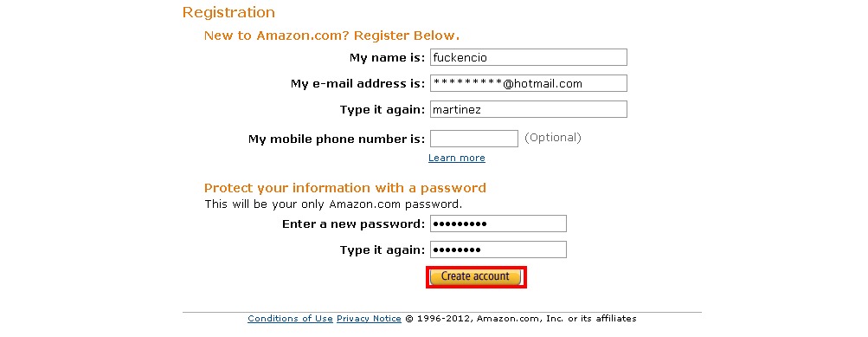Click the Enter a new password label
The image size is (868, 337).
[353, 224]
